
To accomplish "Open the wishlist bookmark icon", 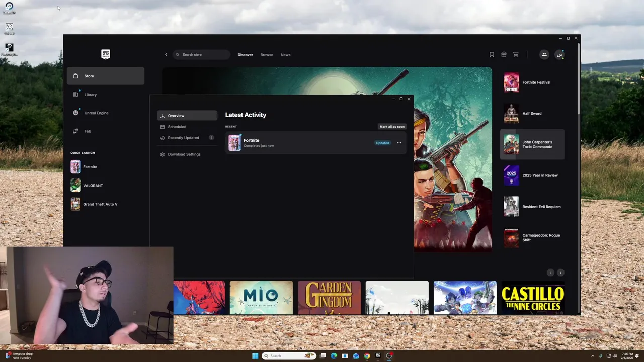I will (x=492, y=55).
